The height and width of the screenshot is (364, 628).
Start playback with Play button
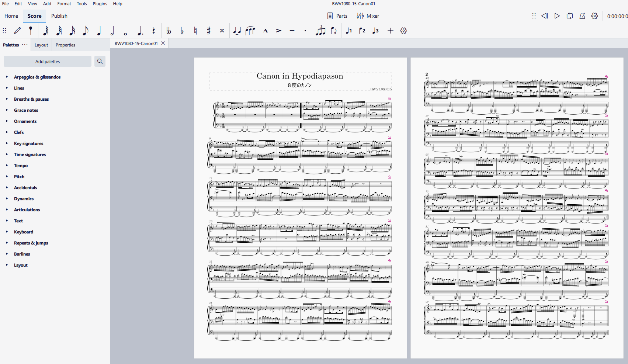point(557,16)
